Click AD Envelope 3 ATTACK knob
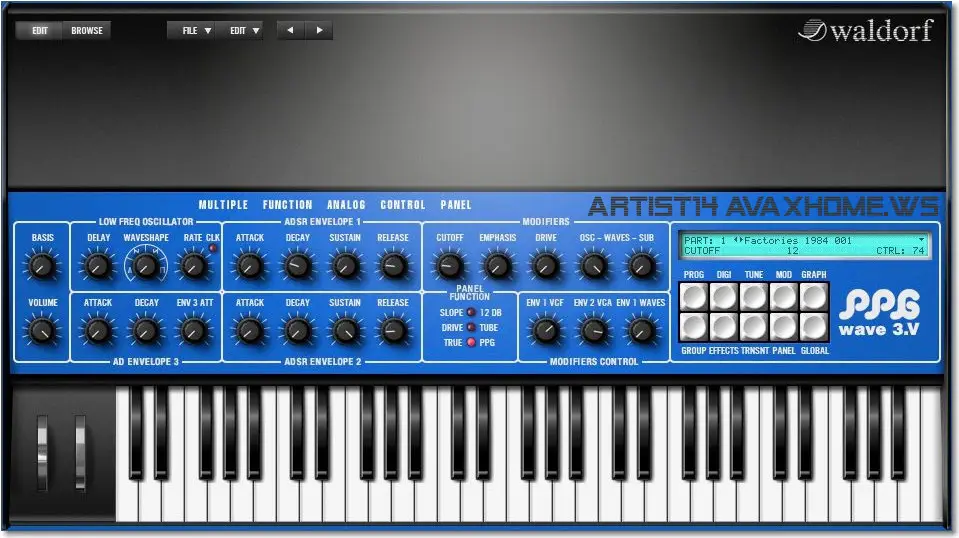The width and height of the screenshot is (959, 538). click(x=97, y=331)
